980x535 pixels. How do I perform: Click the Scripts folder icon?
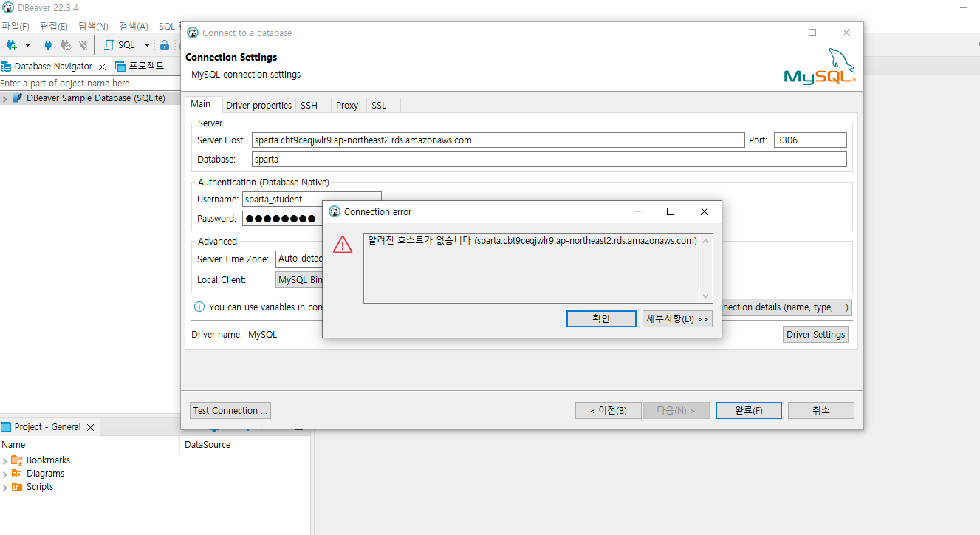point(17,486)
